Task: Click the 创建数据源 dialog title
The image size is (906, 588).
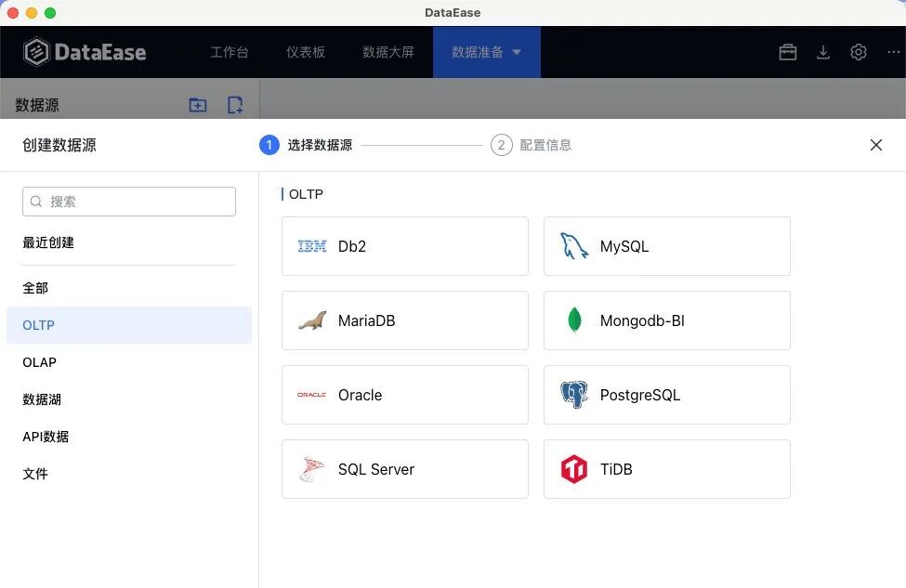Action: [59, 145]
